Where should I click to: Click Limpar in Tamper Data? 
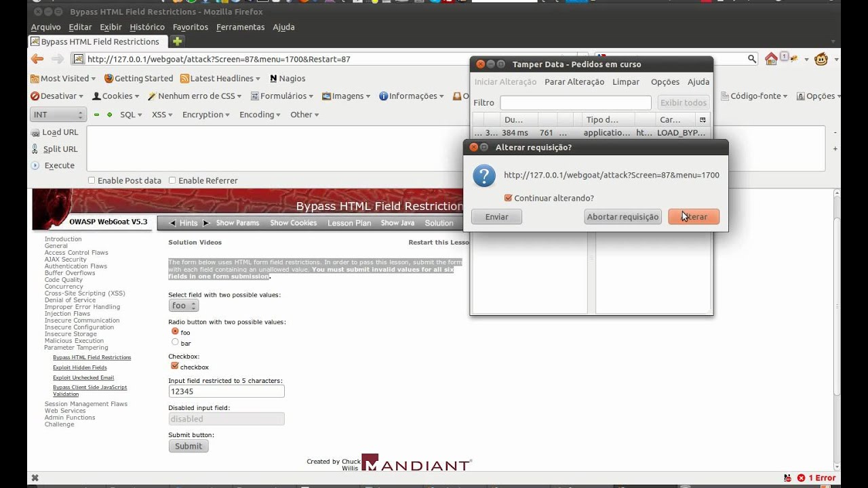(626, 82)
